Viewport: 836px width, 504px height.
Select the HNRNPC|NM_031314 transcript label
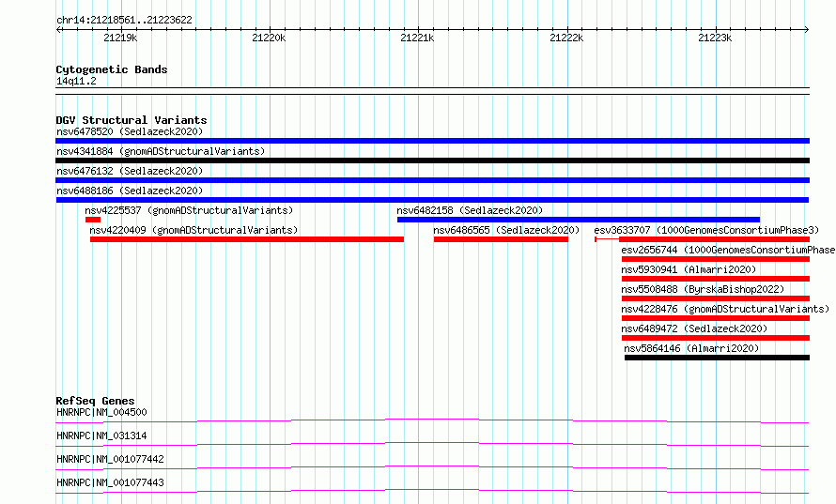[x=101, y=435]
